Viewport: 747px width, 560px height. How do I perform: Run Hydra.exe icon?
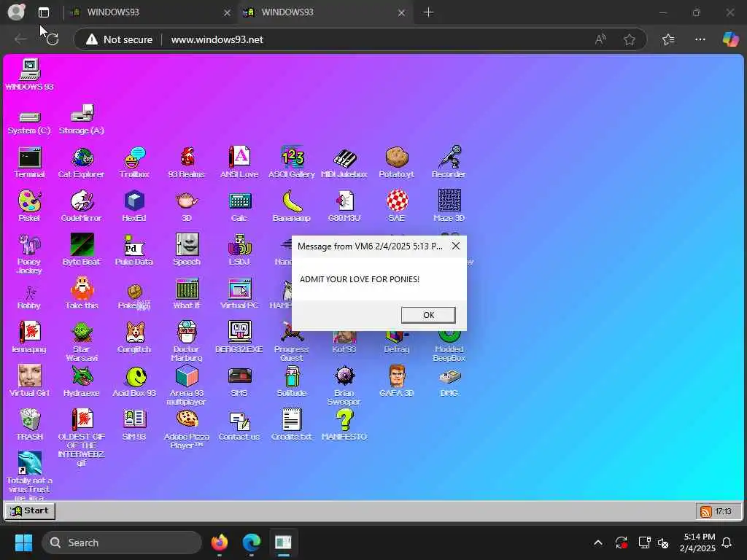tap(82, 381)
